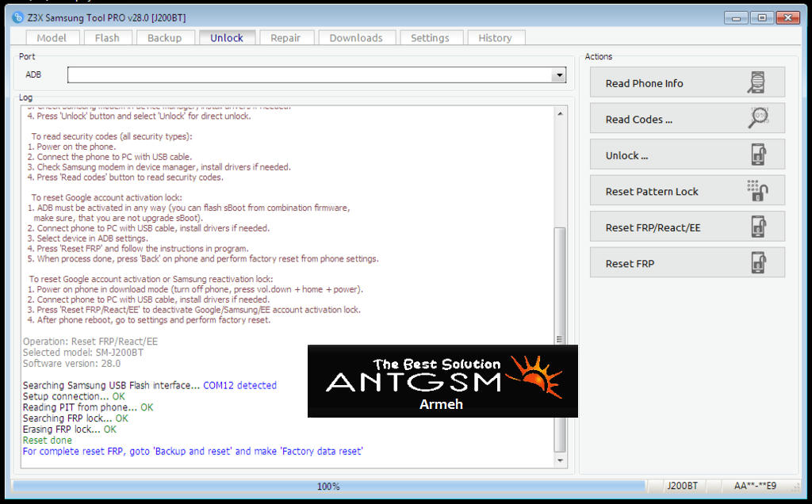This screenshot has width=812, height=504.
Task: Click the 'COM12 detected' log text
Action: (239, 385)
